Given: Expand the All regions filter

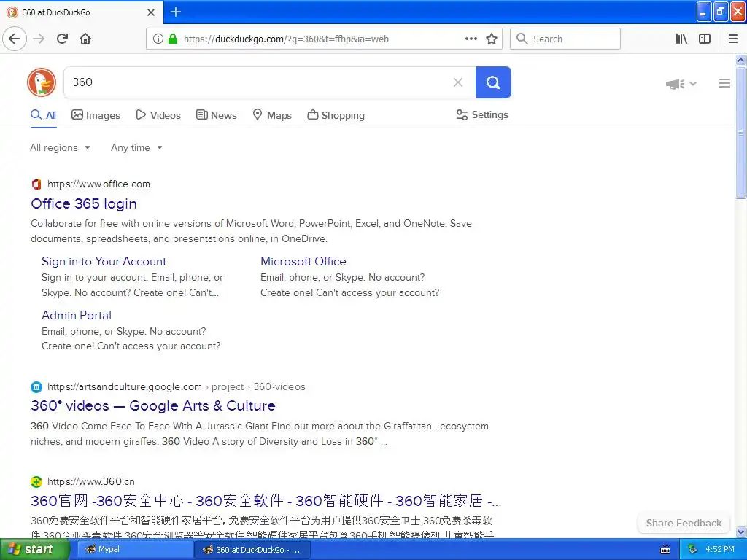Looking at the screenshot, I should 60,147.
